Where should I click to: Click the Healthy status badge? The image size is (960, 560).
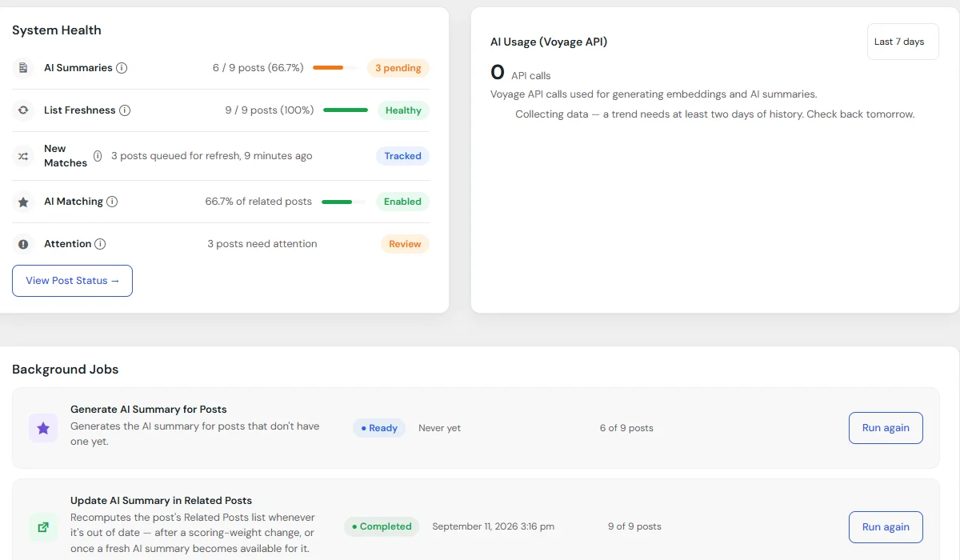[x=403, y=110]
